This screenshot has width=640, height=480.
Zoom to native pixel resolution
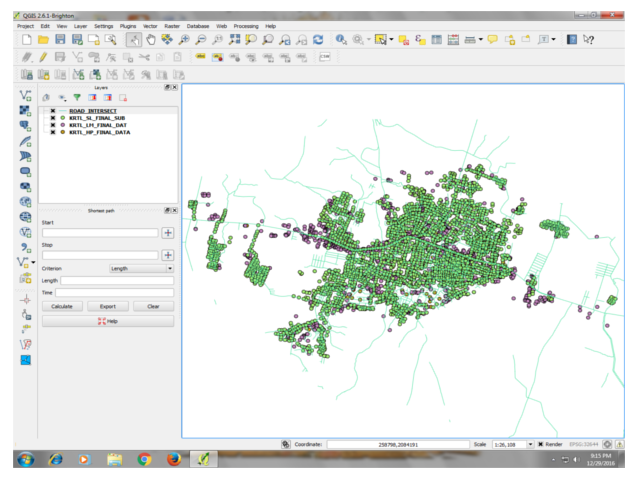pyautogui.click(x=218, y=40)
